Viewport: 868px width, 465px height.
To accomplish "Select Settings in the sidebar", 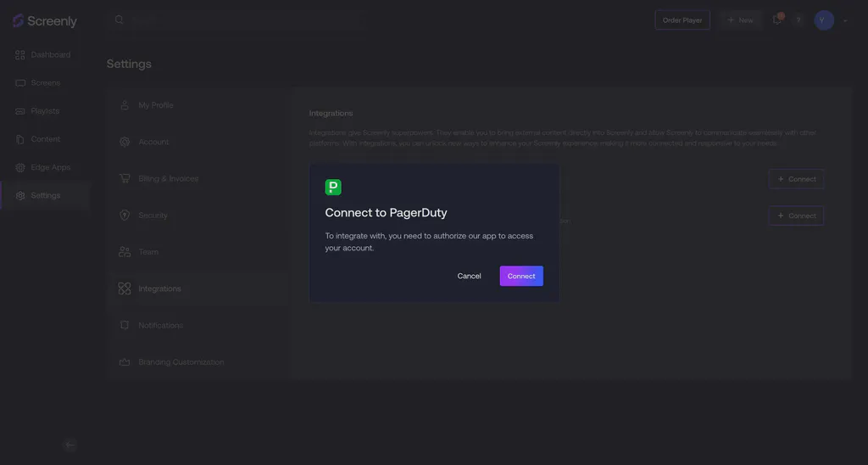I will click(x=43, y=196).
